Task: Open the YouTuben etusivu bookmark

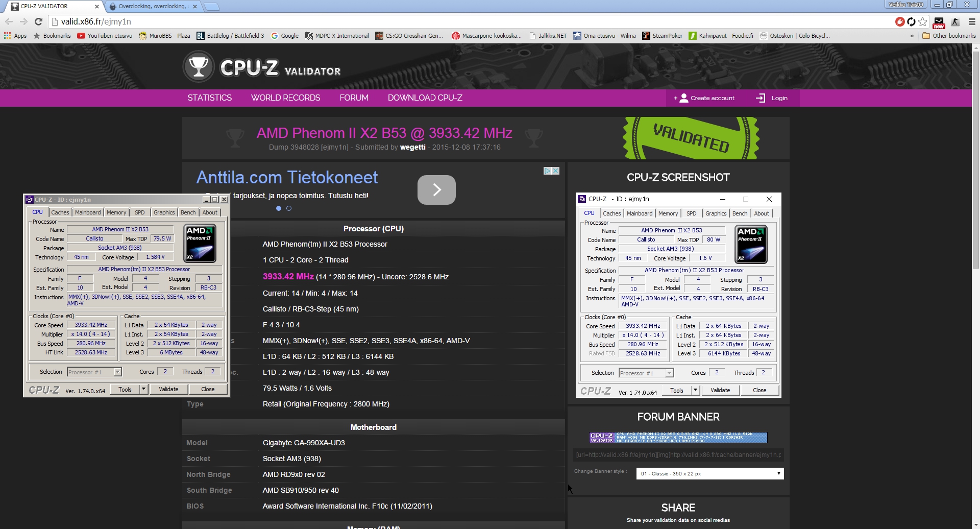Action: click(x=105, y=36)
